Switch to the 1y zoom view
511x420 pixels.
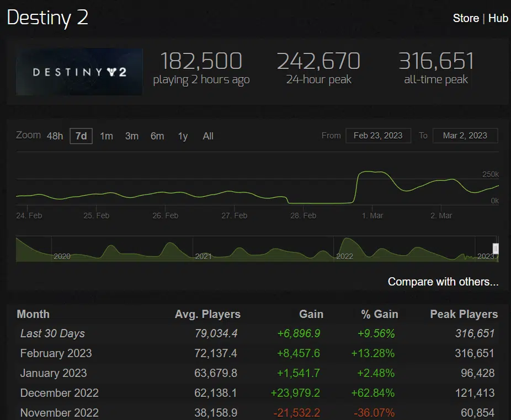point(182,136)
